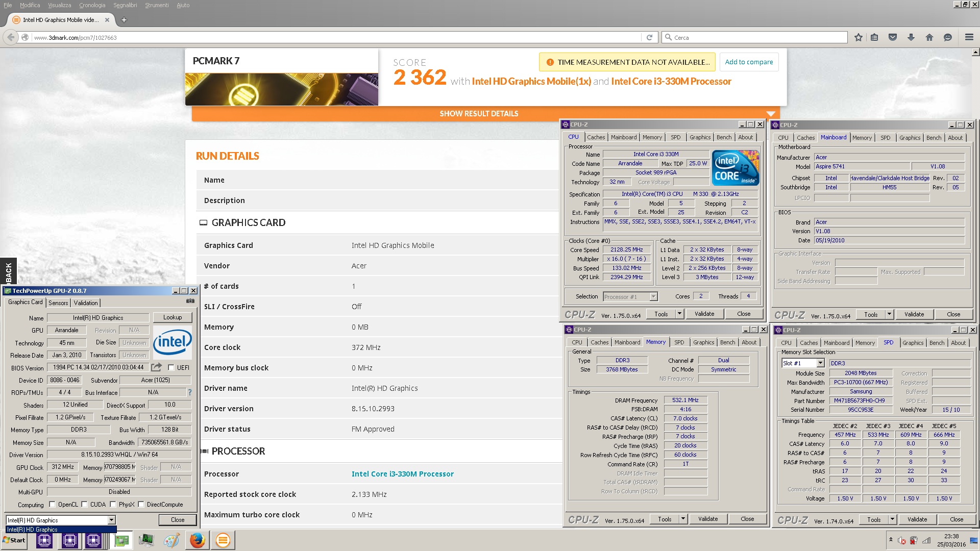Go to the Firefox home page icon
980x551 pixels.
coord(929,37)
